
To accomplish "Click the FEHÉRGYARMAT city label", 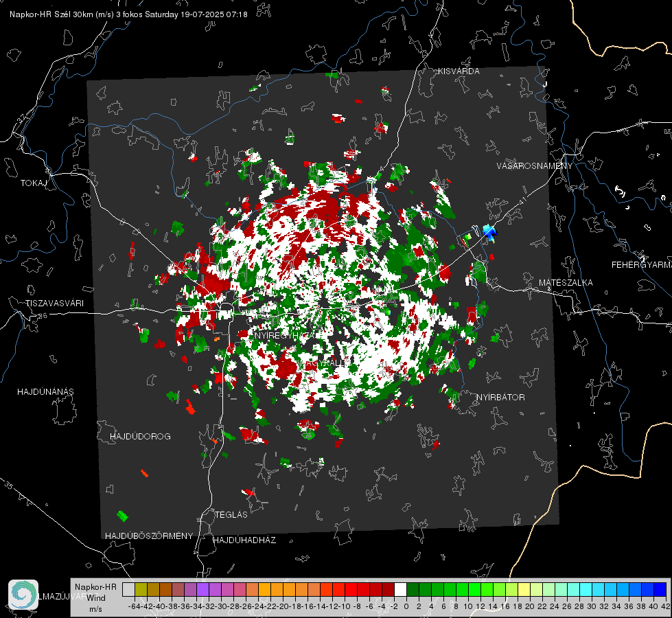I will pos(642,265).
